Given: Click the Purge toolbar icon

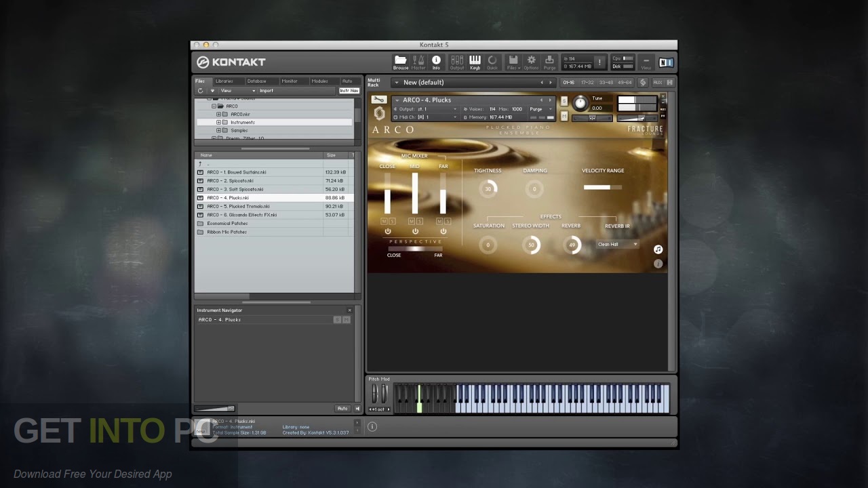Looking at the screenshot, I should 549,62.
